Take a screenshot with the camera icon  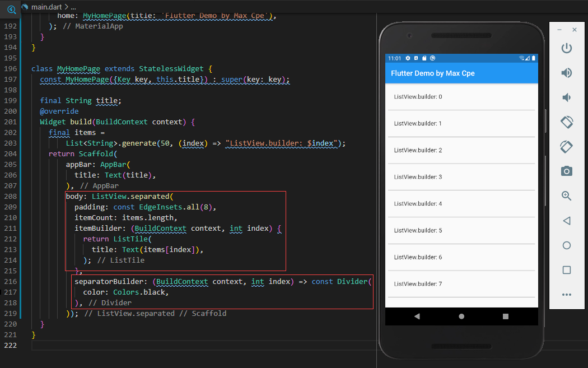pyautogui.click(x=566, y=171)
